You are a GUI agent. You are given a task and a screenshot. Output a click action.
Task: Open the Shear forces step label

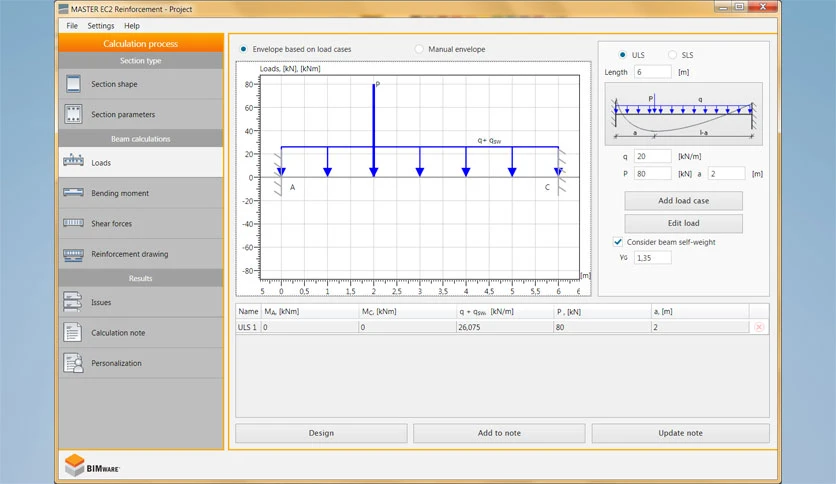tap(111, 224)
